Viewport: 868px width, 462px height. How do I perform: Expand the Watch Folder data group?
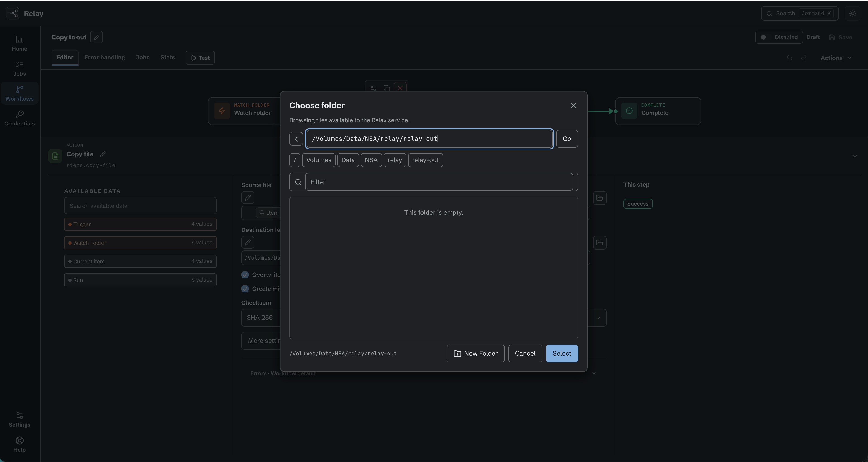coord(140,243)
